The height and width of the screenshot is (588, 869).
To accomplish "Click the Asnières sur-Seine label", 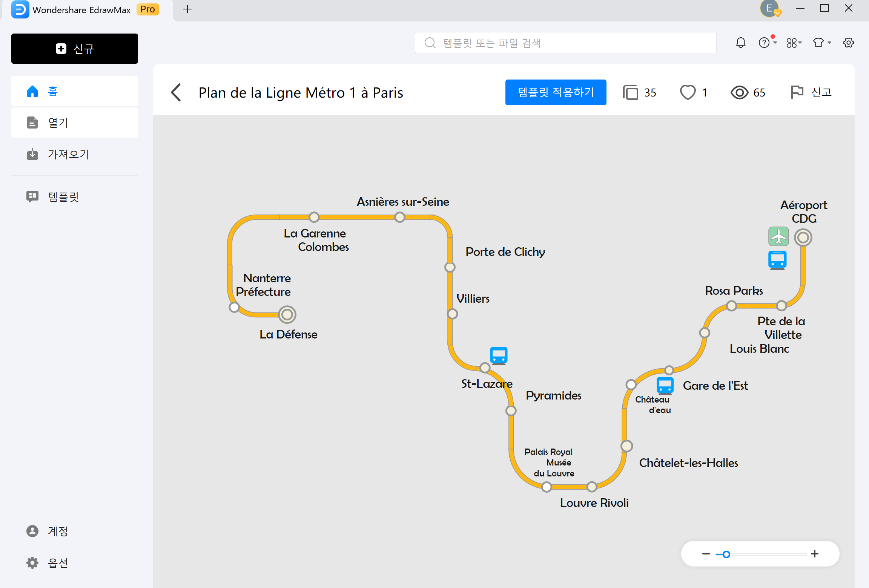I will [403, 202].
